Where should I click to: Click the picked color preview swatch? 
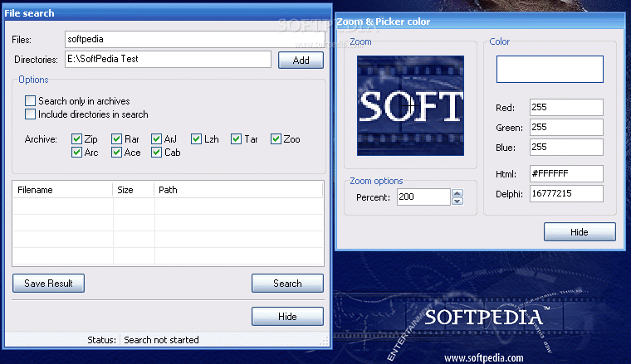point(550,70)
